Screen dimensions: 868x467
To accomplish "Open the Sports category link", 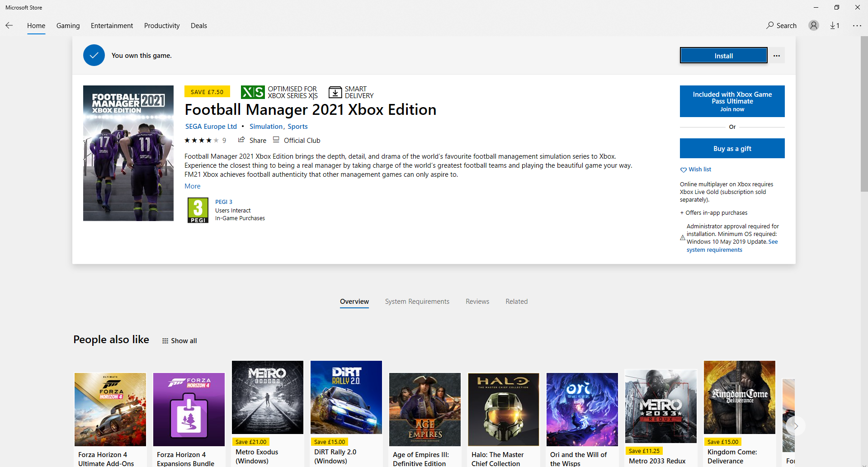I will click(297, 127).
